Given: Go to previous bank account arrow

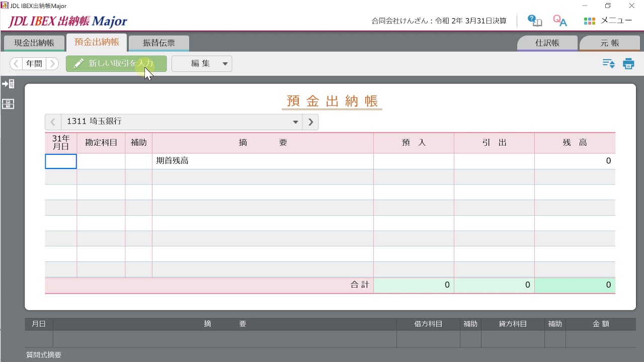Looking at the screenshot, I should click(53, 122).
